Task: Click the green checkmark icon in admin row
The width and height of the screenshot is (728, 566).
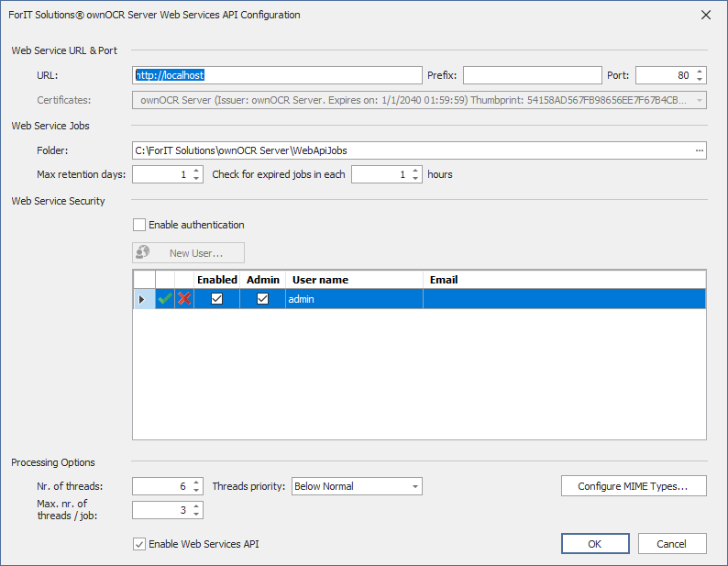Action: tap(165, 299)
